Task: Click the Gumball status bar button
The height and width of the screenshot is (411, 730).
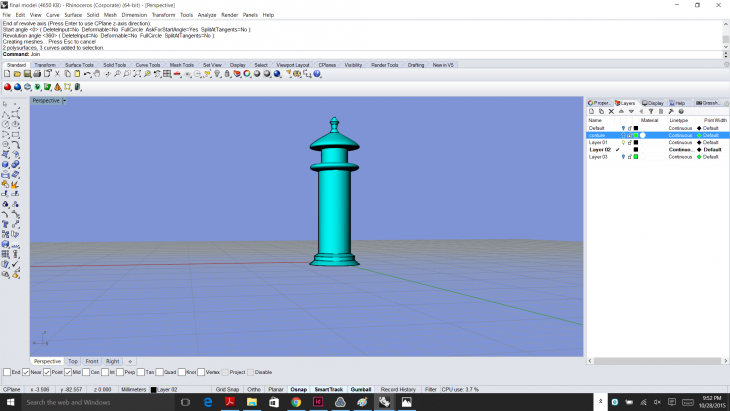Action: [x=360, y=389]
